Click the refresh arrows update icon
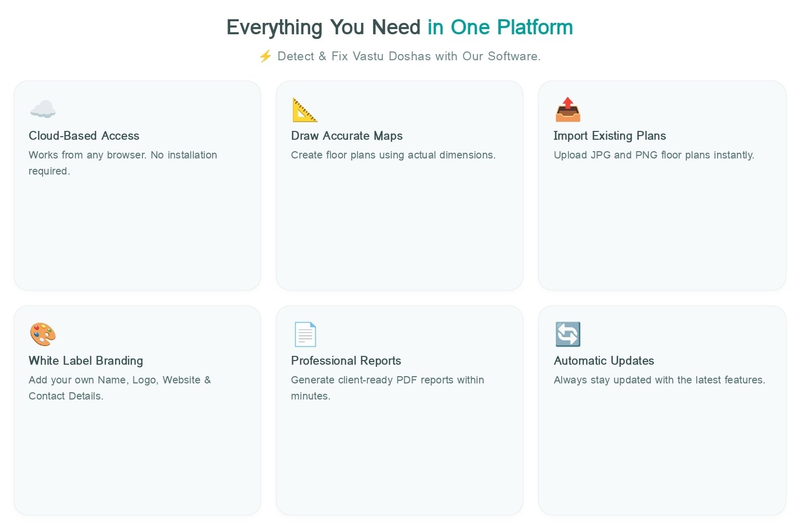Viewport: 798px width, 532px height. click(568, 334)
